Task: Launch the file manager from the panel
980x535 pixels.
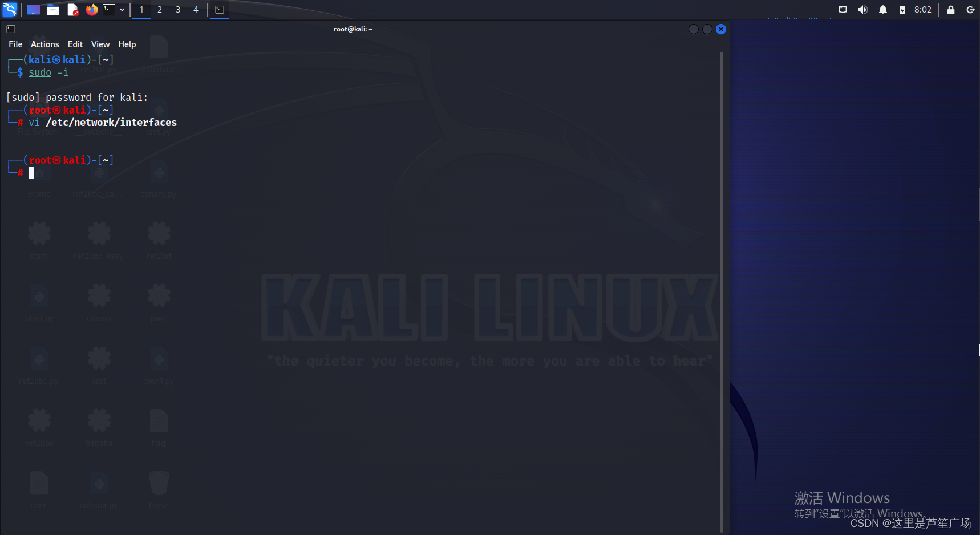Action: [53, 10]
